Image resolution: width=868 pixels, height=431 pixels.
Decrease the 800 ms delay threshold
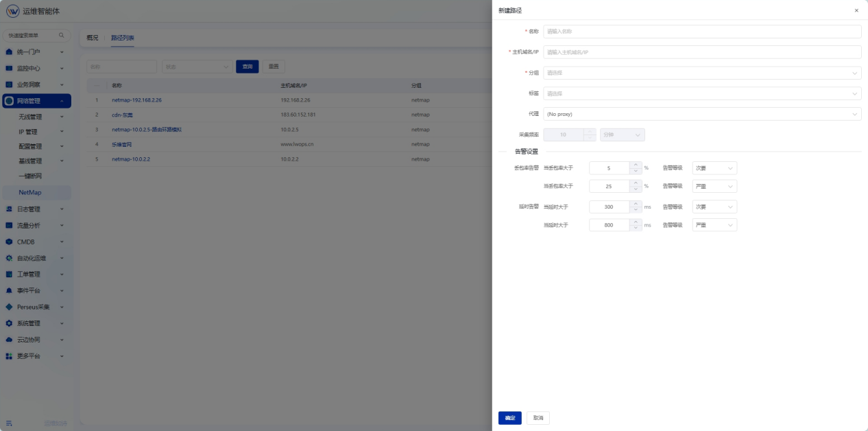point(636,228)
